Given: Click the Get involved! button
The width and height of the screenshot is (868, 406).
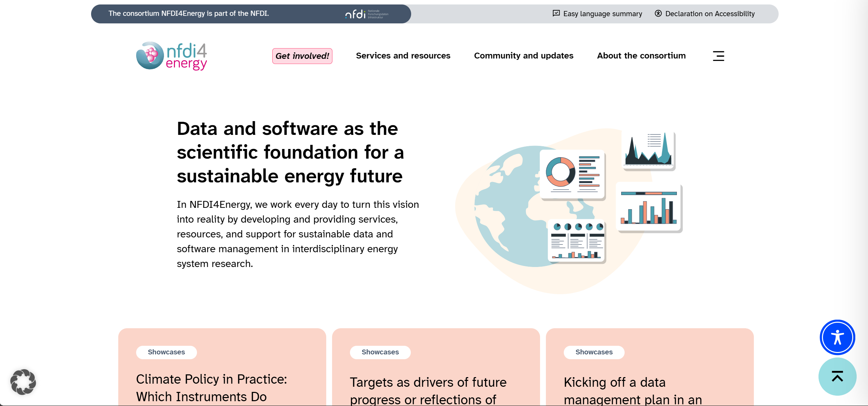Looking at the screenshot, I should coord(302,56).
